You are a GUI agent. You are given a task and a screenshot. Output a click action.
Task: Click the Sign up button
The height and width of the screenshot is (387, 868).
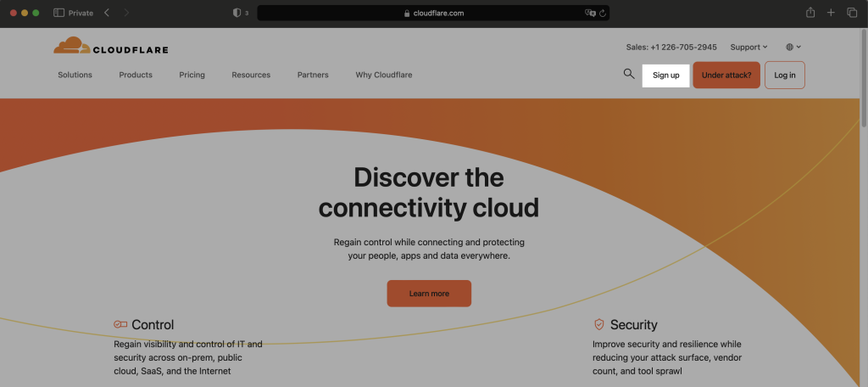click(666, 75)
